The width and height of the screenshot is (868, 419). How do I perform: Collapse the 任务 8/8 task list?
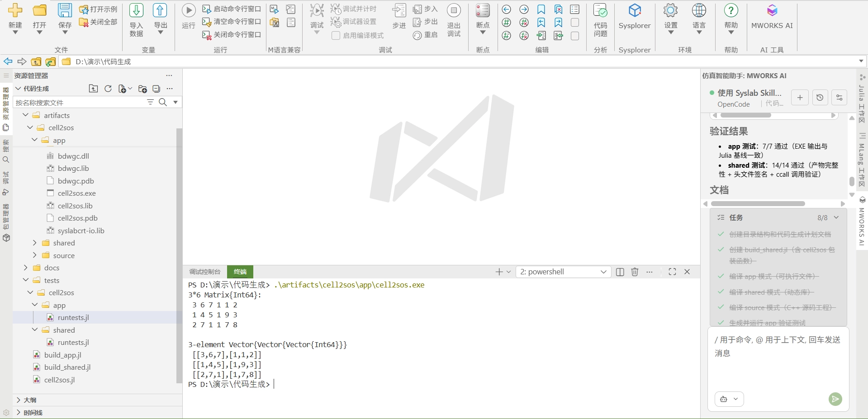836,217
